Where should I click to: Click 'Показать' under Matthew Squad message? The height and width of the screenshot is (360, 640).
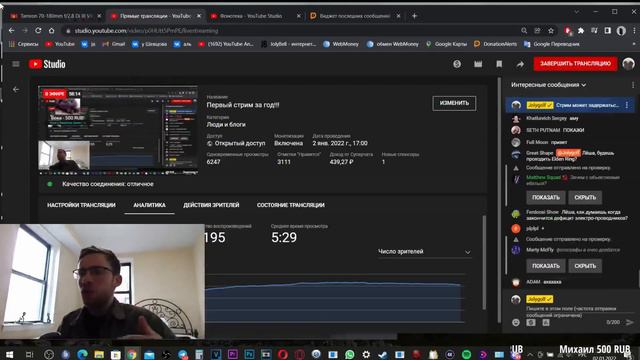(546, 198)
